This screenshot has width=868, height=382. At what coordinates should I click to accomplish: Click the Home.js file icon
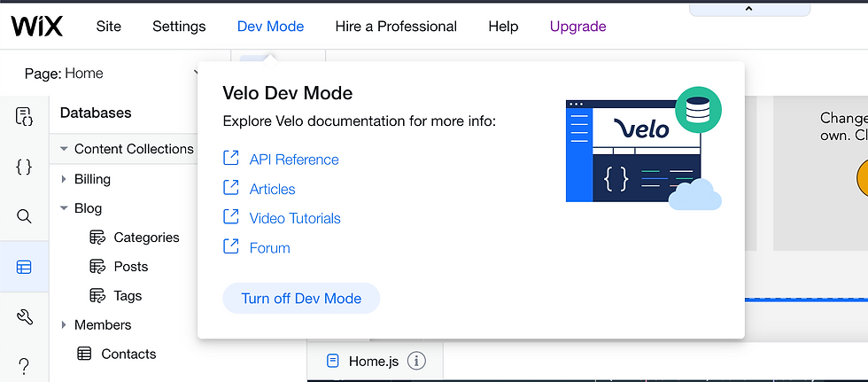[333, 362]
